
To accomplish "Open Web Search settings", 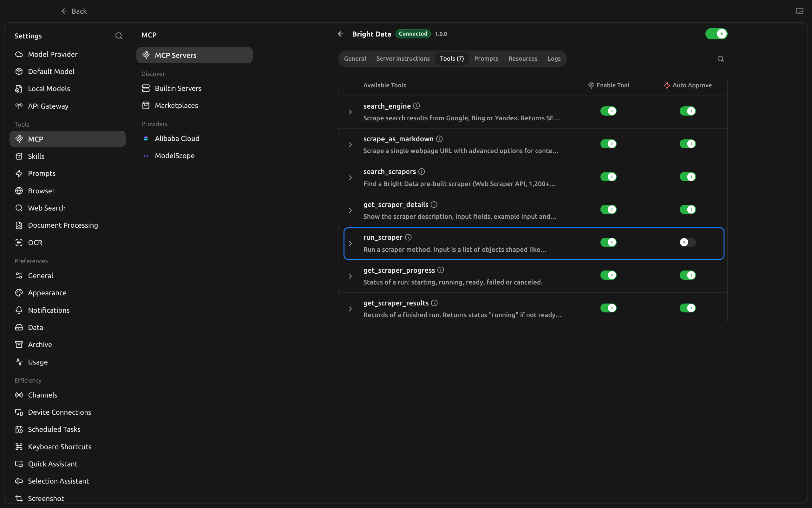I will pos(68,208).
